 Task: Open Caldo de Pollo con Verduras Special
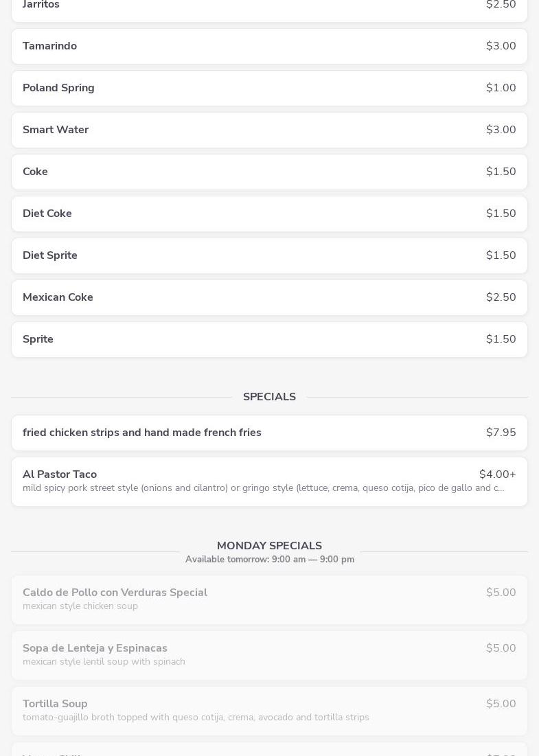tap(269, 599)
